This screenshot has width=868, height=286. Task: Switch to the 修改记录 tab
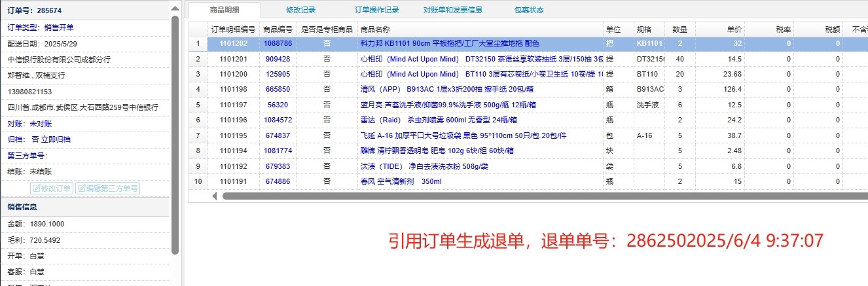pos(301,10)
